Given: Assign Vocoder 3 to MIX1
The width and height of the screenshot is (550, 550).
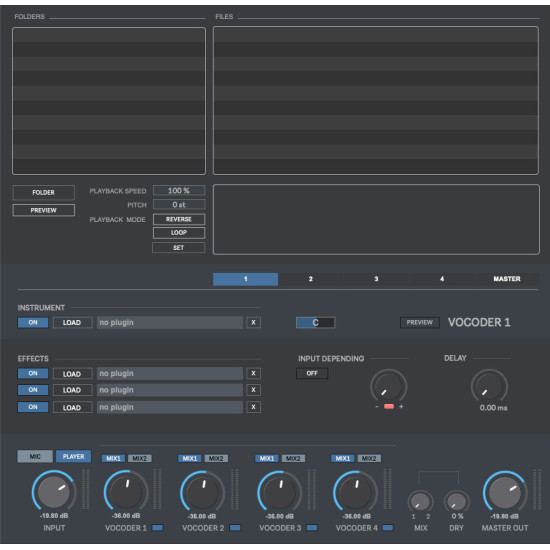Looking at the screenshot, I should (267, 458).
